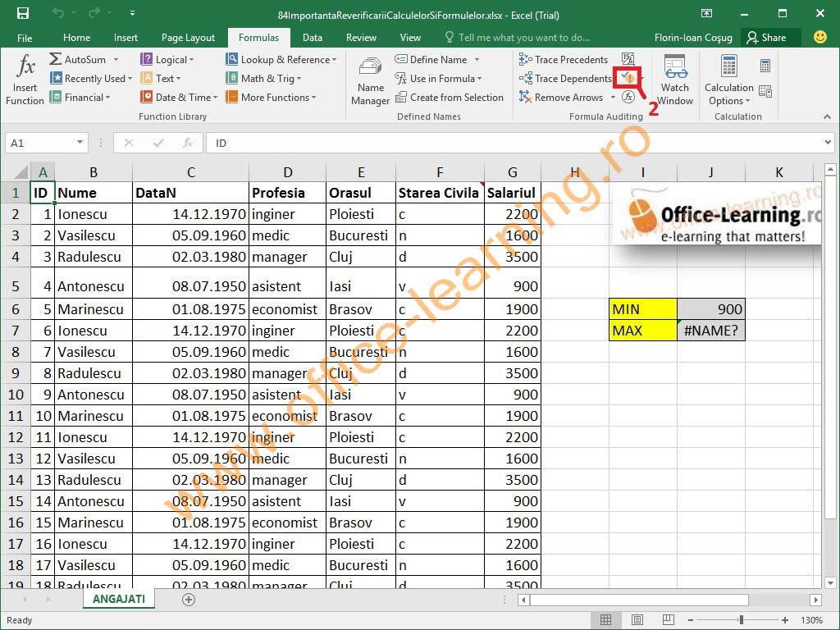This screenshot has width=840, height=630.
Task: Click the Lookup & Reference icon
Action: [x=232, y=59]
